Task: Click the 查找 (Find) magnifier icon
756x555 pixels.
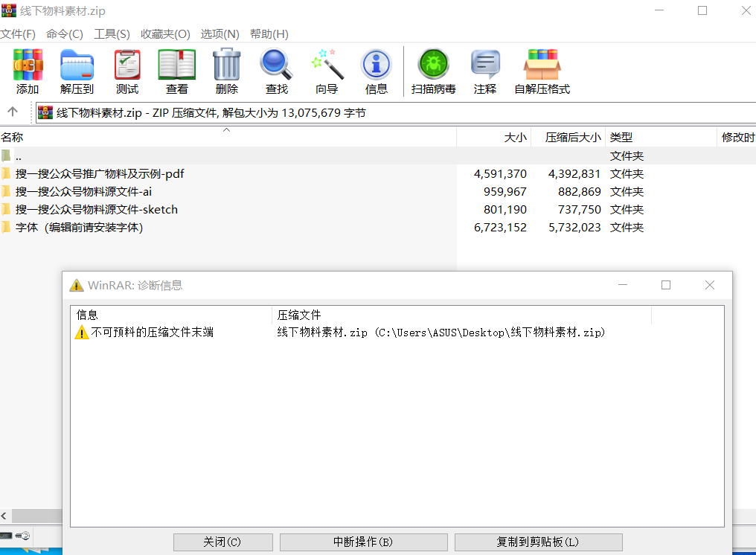Action: click(276, 64)
